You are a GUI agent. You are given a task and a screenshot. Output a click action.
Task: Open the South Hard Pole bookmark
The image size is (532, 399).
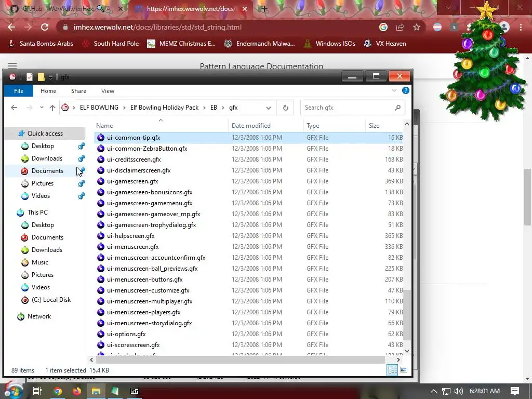(111, 44)
